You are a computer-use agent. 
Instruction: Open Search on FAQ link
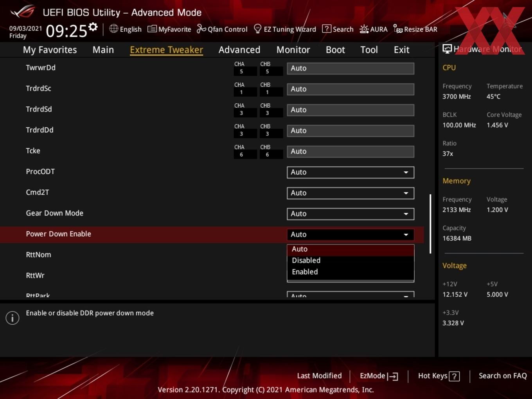503,376
